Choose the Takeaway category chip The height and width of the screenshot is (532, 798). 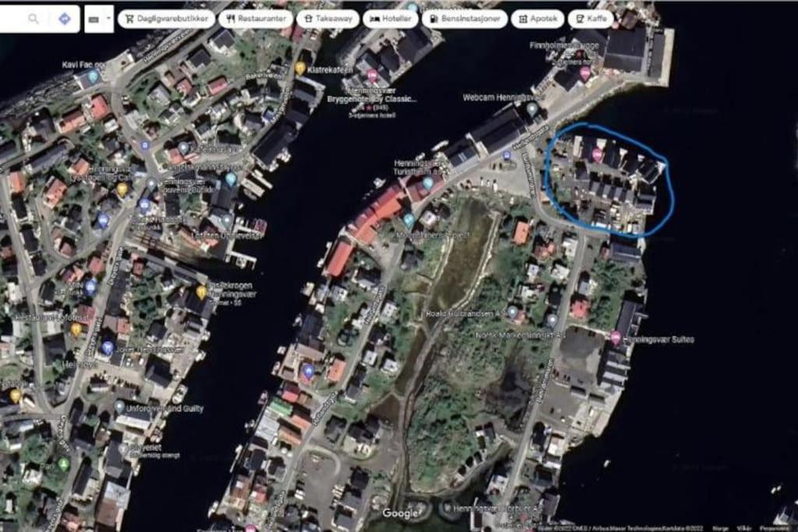pyautogui.click(x=328, y=19)
